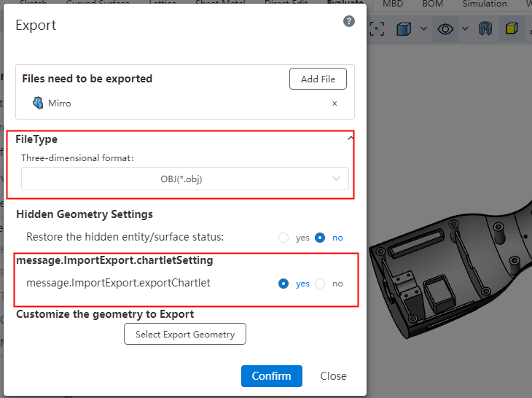The height and width of the screenshot is (398, 532).
Task: Switch to the BOM tab
Action: (x=432, y=4)
